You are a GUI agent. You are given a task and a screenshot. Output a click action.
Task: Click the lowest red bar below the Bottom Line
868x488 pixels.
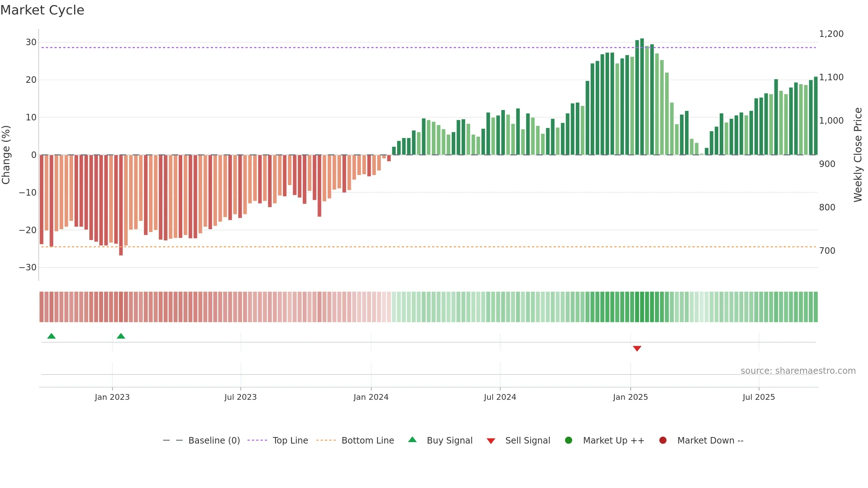[x=121, y=205]
